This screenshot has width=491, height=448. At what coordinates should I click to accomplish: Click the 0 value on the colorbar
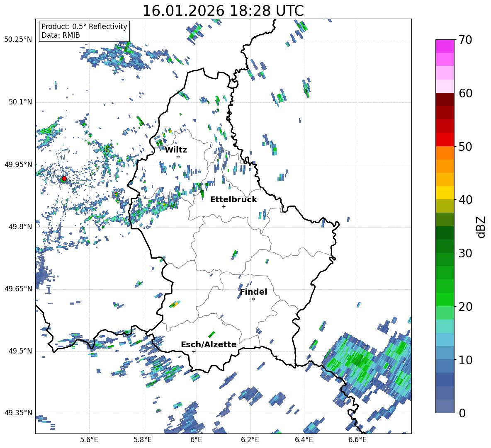tap(462, 413)
